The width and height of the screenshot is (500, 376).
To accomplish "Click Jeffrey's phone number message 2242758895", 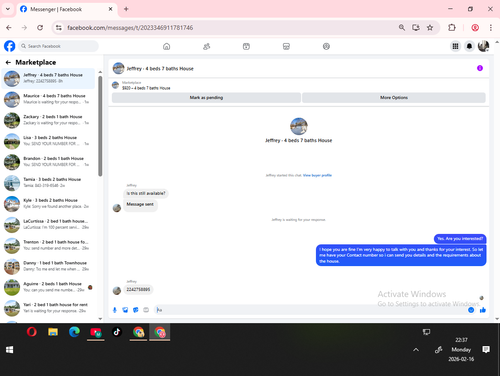I will tap(138, 289).
